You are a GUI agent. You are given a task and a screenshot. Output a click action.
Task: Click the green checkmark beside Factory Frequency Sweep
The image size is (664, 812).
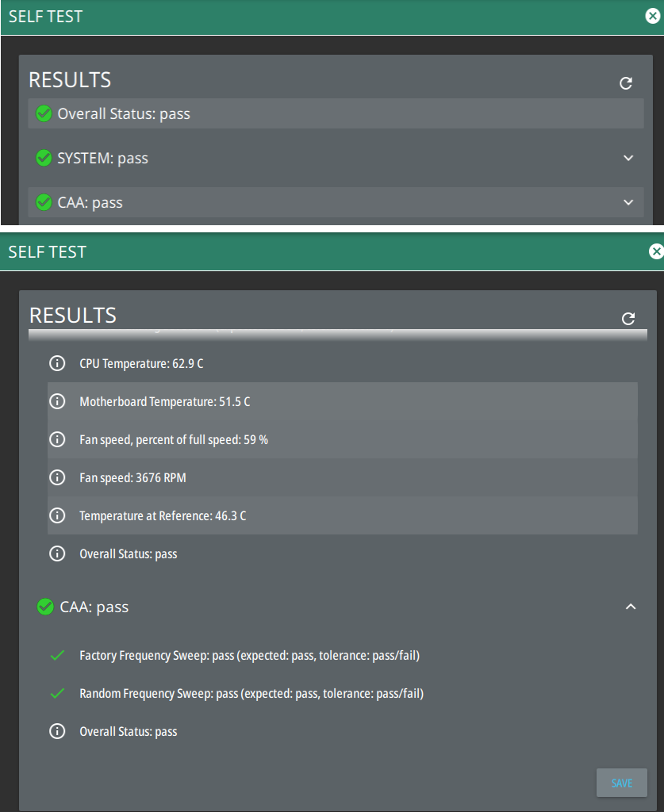(57, 656)
